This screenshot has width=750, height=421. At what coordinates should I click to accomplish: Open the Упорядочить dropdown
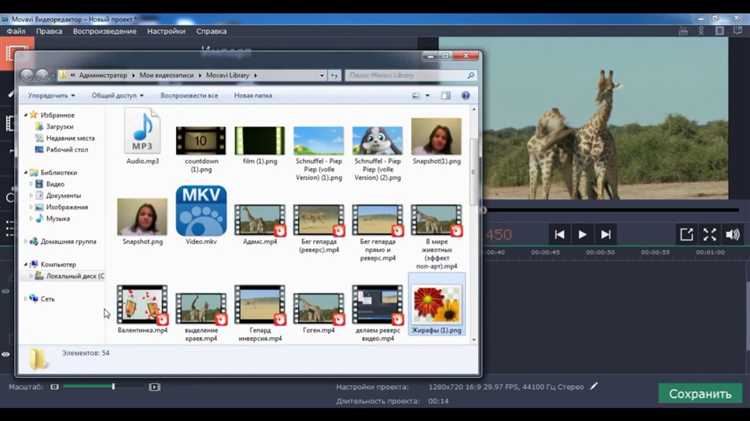[50, 96]
